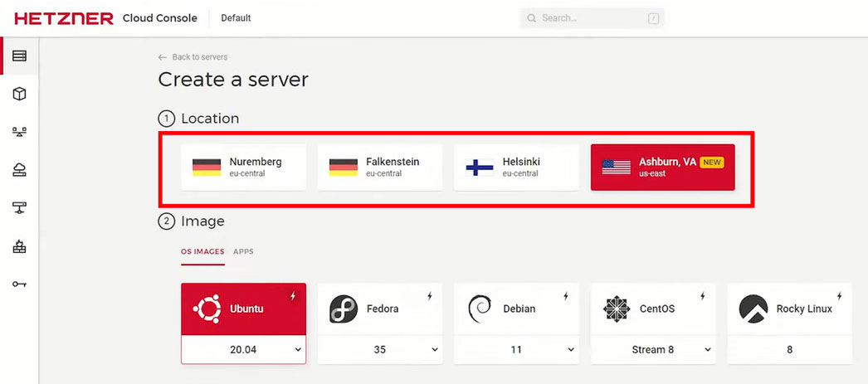The image size is (868, 384).
Task: Click the 'Location' section heading
Action: (x=210, y=119)
